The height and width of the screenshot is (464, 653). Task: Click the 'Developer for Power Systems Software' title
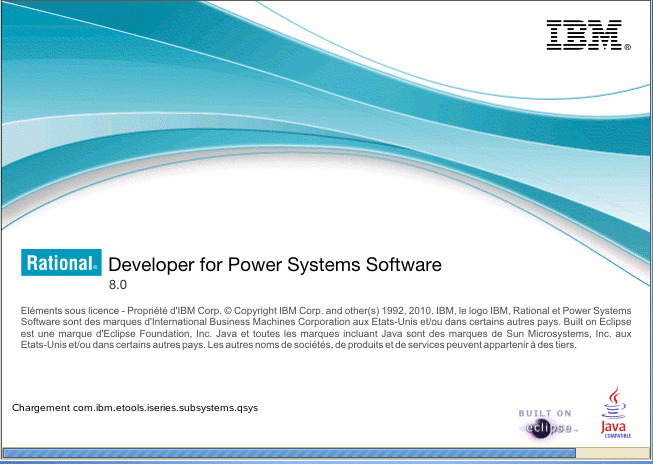tap(275, 265)
